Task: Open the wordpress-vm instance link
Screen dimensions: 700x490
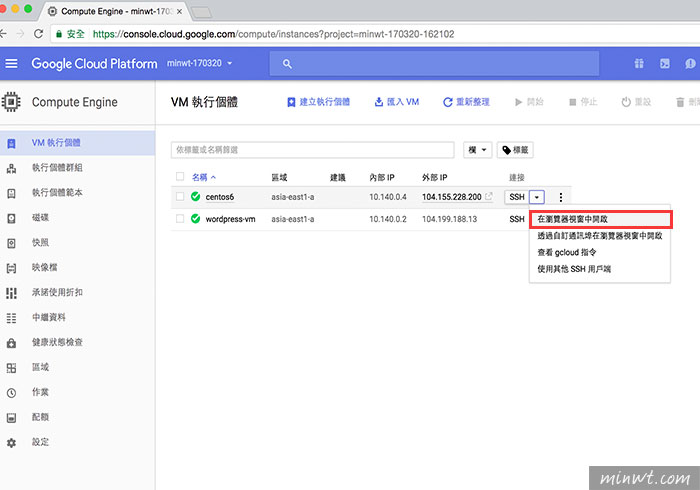Action: pyautogui.click(x=230, y=219)
